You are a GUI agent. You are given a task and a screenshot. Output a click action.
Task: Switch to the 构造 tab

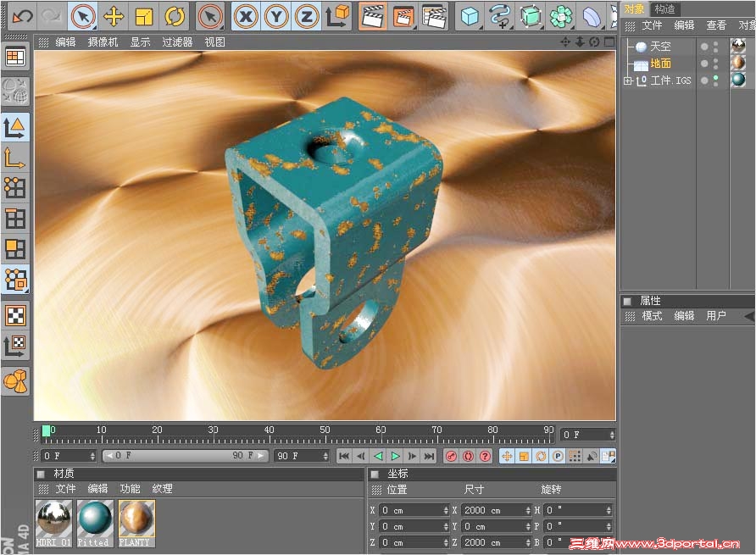(x=664, y=9)
